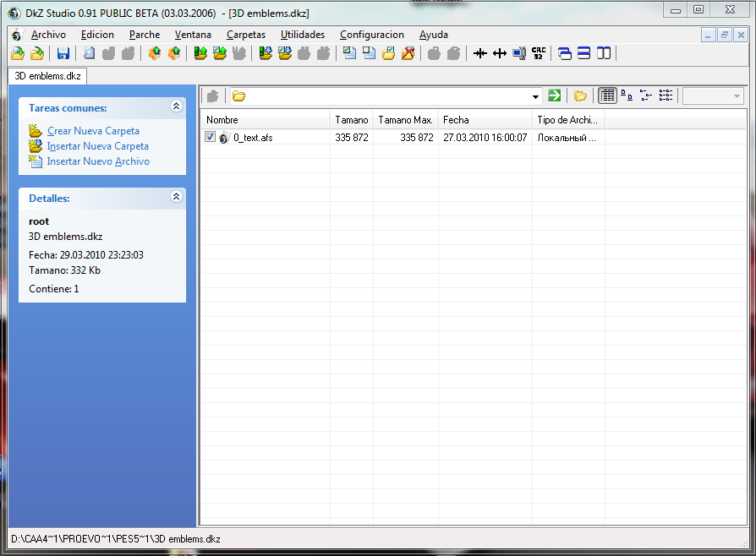Click the status bar path D:\CAA4~1\PROEVO~1

[x=116, y=538]
